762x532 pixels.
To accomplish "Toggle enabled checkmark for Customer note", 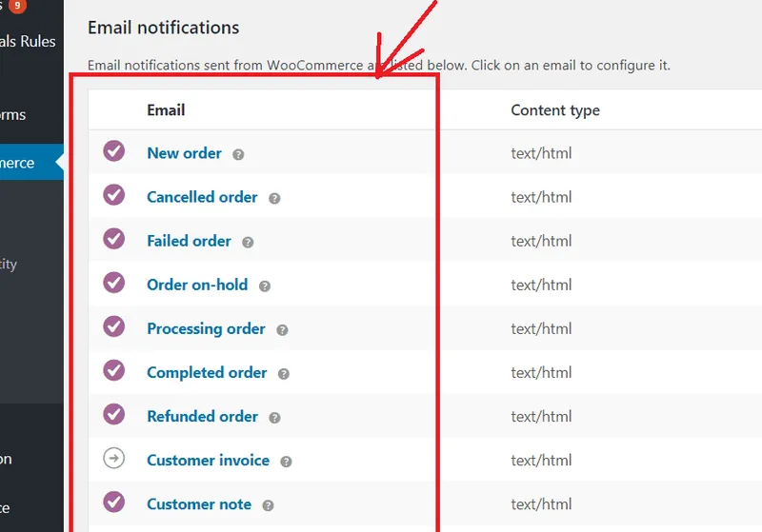I will (x=114, y=502).
